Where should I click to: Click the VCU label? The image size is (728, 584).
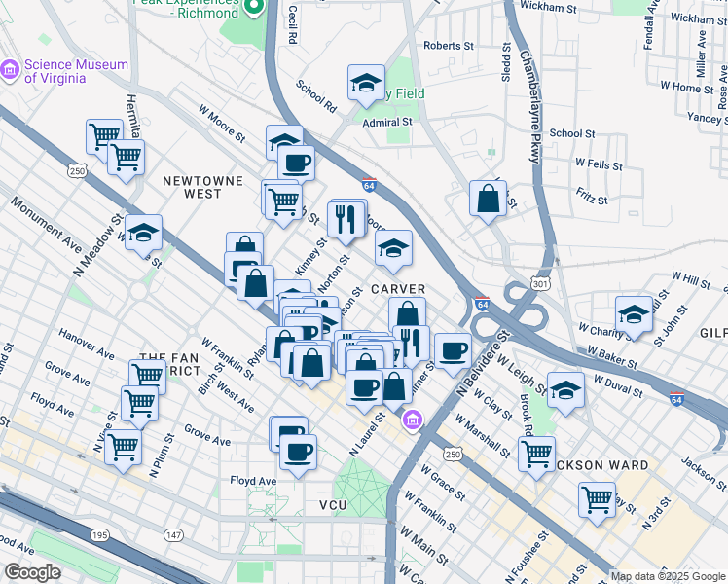333,505
